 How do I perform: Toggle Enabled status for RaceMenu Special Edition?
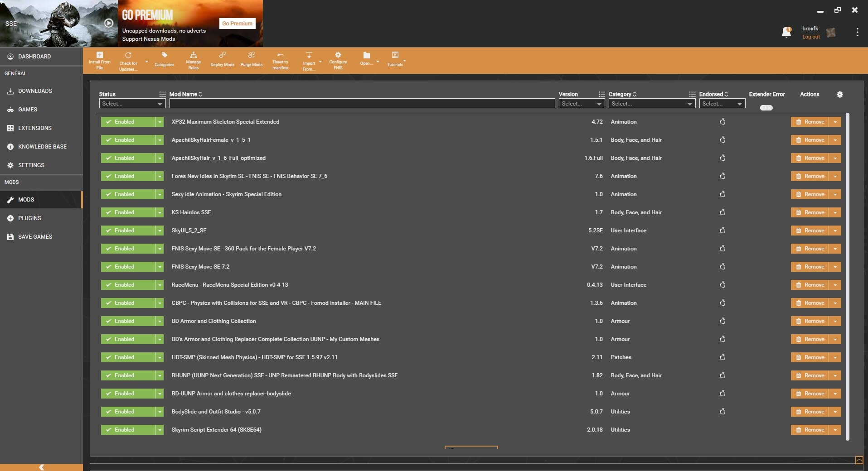[x=128, y=285]
